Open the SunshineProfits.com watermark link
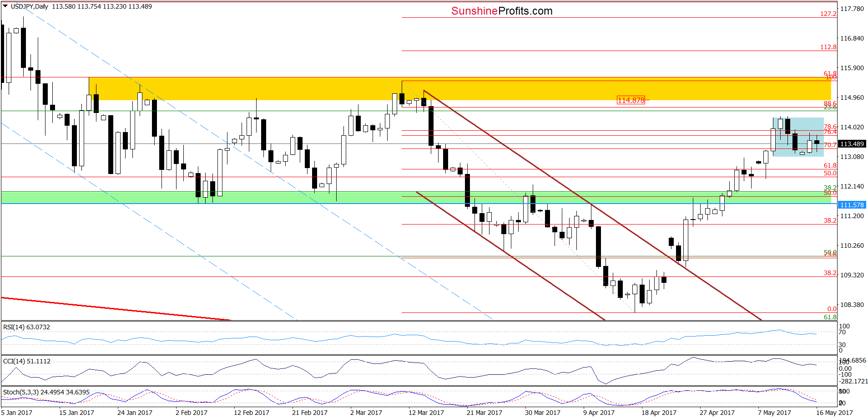 pos(502,11)
